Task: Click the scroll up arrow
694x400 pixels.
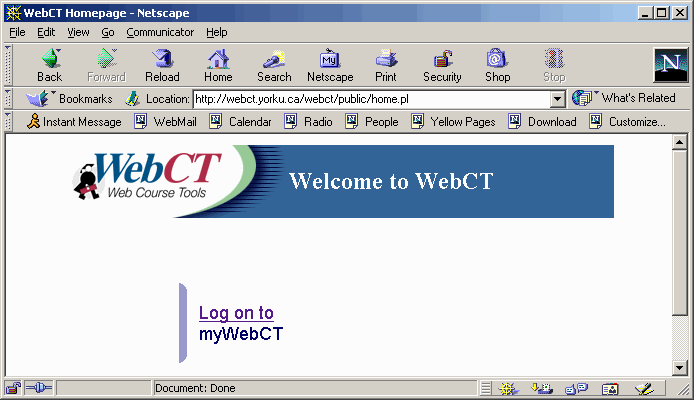Action: pyautogui.click(x=679, y=142)
